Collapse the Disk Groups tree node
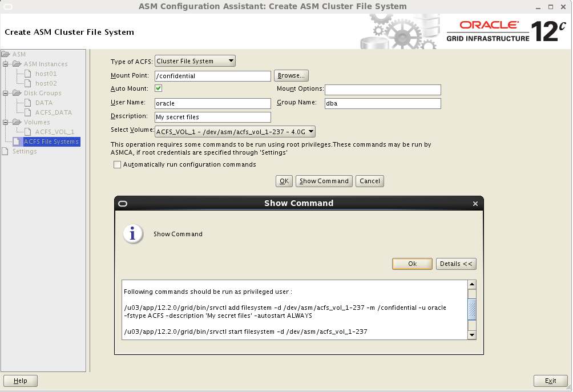Screen dimensions: 573x392 coord(6,93)
